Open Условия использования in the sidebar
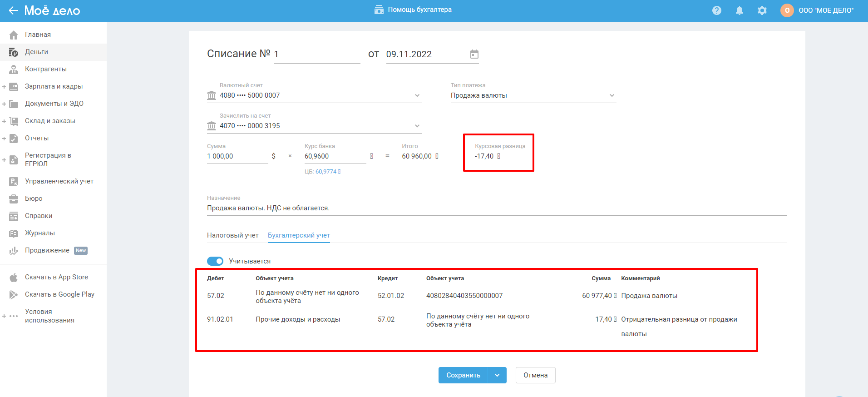Viewport: 868px width, 397px height. [49, 316]
